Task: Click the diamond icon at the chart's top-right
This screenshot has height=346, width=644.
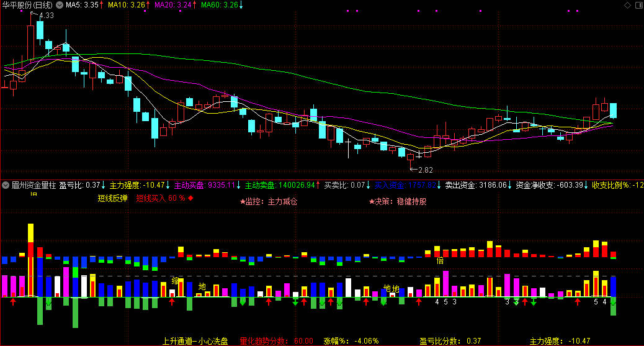Action: coord(627,5)
